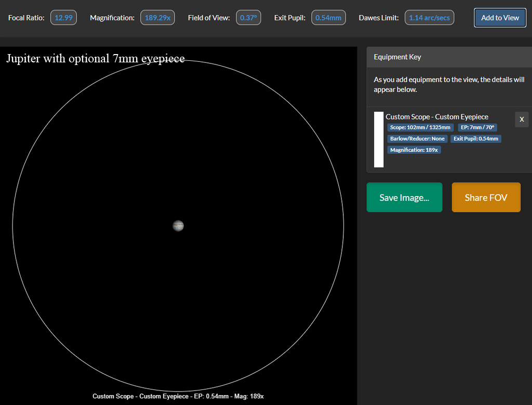Click the Focal Ratio 12.99 value
This screenshot has height=405, width=532.
coord(63,18)
